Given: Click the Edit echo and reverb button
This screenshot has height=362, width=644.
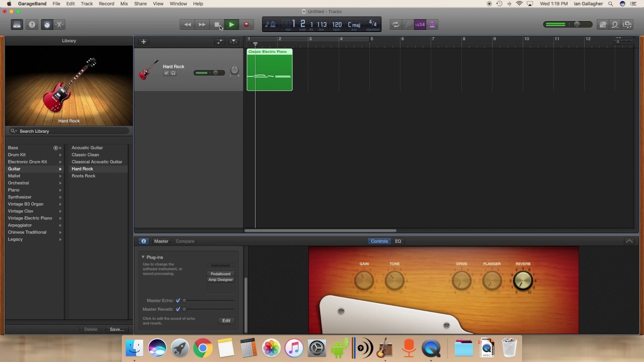Looking at the screenshot, I should point(226,321).
